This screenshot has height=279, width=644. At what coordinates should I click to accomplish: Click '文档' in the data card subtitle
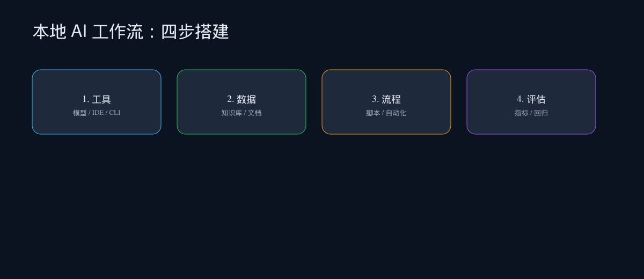pos(254,113)
